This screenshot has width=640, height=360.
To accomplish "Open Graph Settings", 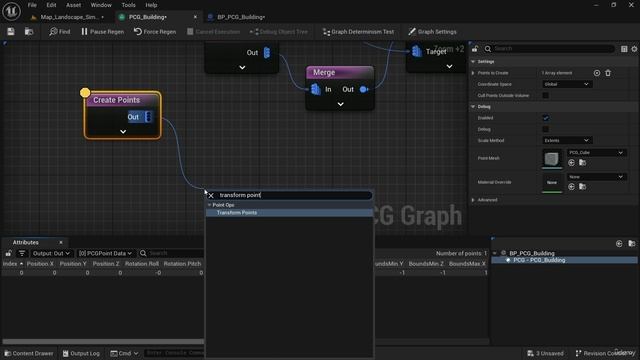I will [433, 31].
